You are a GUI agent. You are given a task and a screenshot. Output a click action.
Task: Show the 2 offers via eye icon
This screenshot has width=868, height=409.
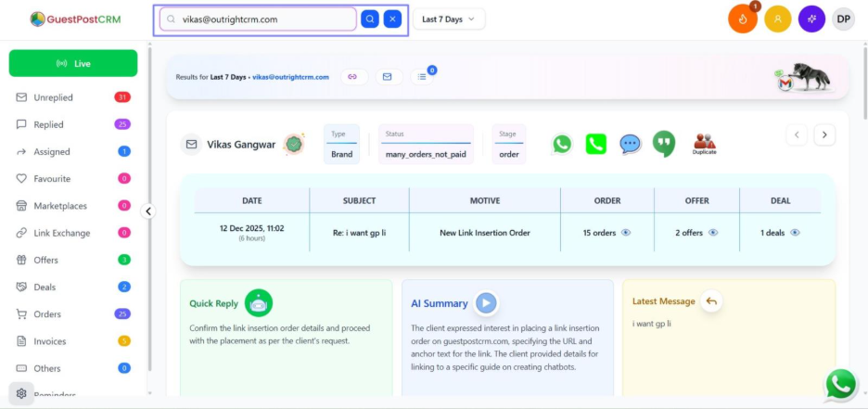click(x=713, y=233)
